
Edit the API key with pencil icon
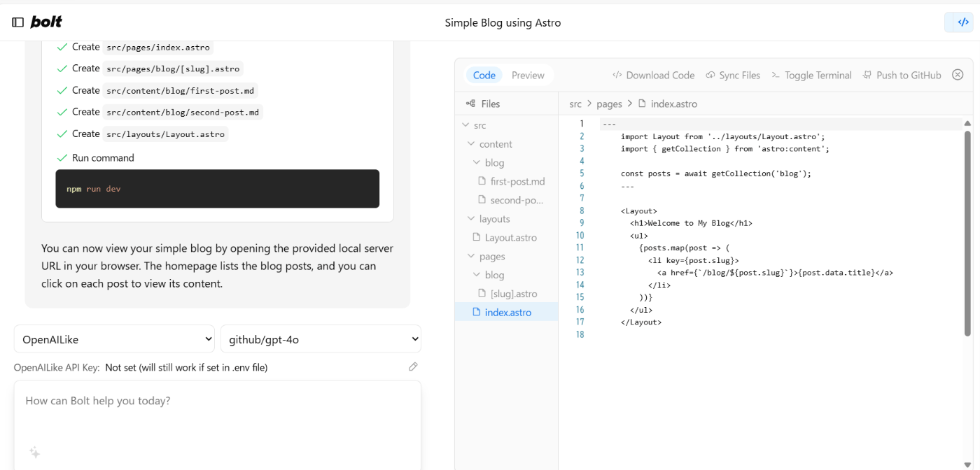pyautogui.click(x=413, y=366)
